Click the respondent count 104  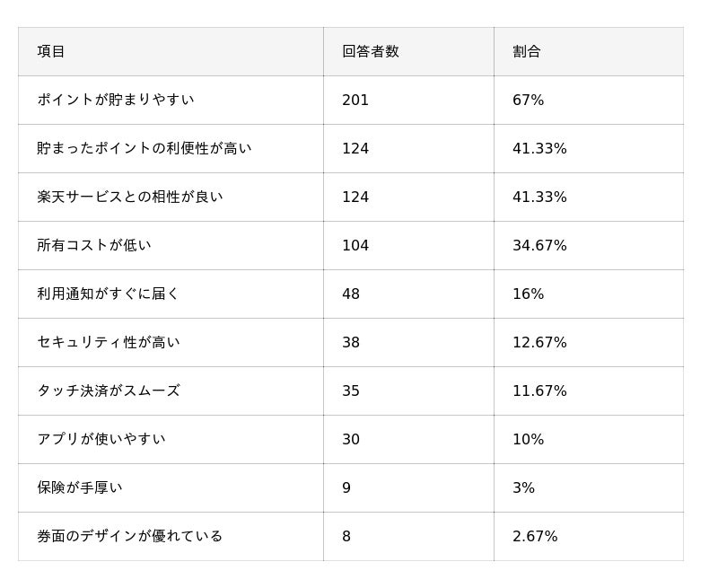(x=355, y=246)
